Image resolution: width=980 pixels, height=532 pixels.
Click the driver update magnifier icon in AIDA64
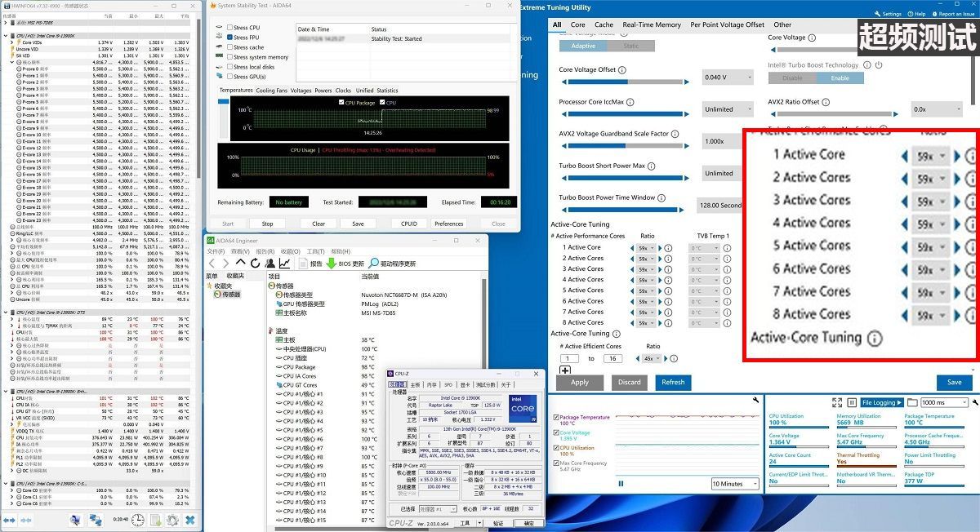[x=372, y=261]
